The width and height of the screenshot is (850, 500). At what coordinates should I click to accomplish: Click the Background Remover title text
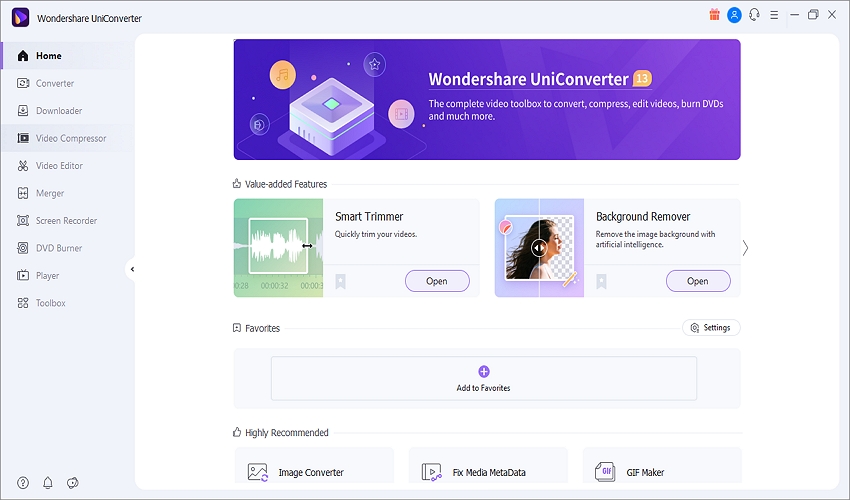643,216
